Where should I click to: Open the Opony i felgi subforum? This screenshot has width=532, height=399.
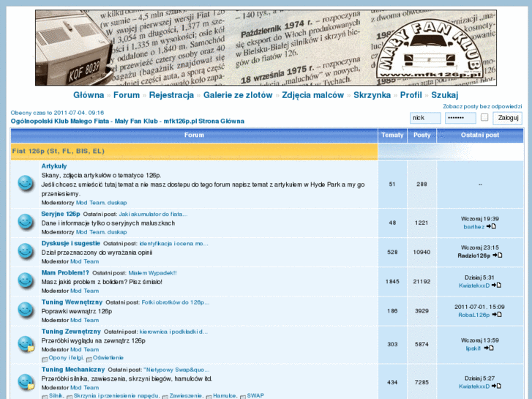[66, 357]
